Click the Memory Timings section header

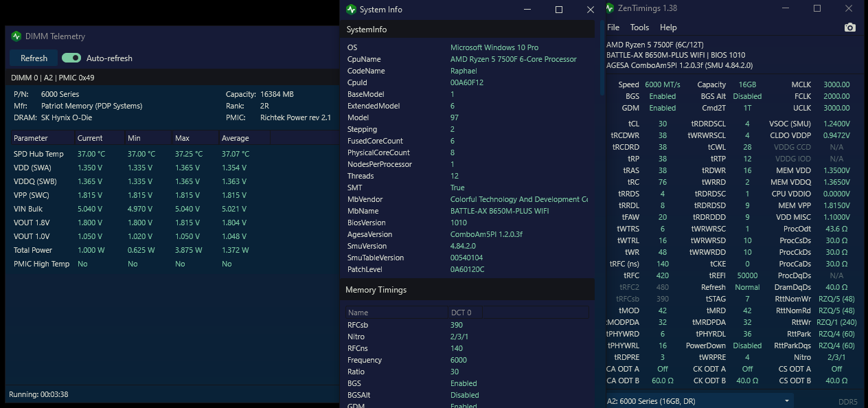(467, 290)
